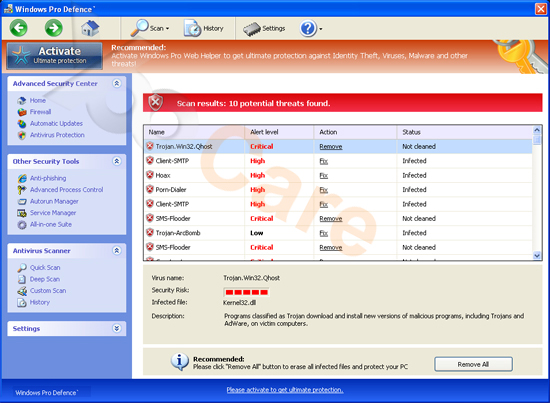550x403 pixels.
Task: Click the Remove All button
Action: coord(473,364)
